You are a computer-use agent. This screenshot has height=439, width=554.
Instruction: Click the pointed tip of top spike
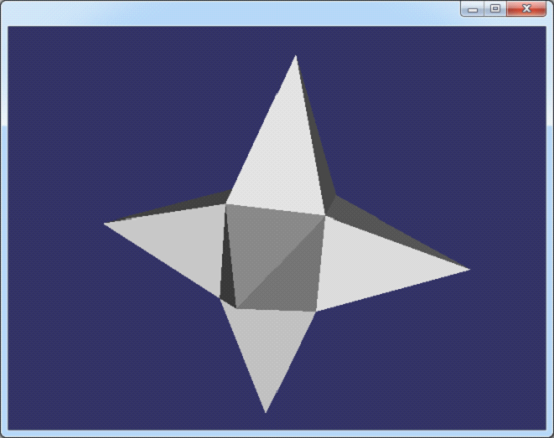click(296, 56)
